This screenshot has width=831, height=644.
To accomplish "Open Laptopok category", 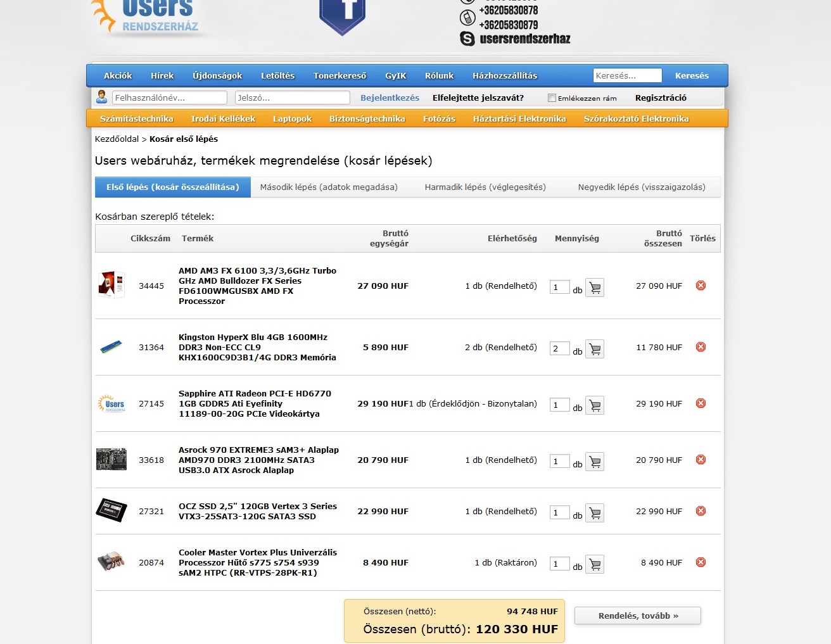I will pyautogui.click(x=293, y=118).
